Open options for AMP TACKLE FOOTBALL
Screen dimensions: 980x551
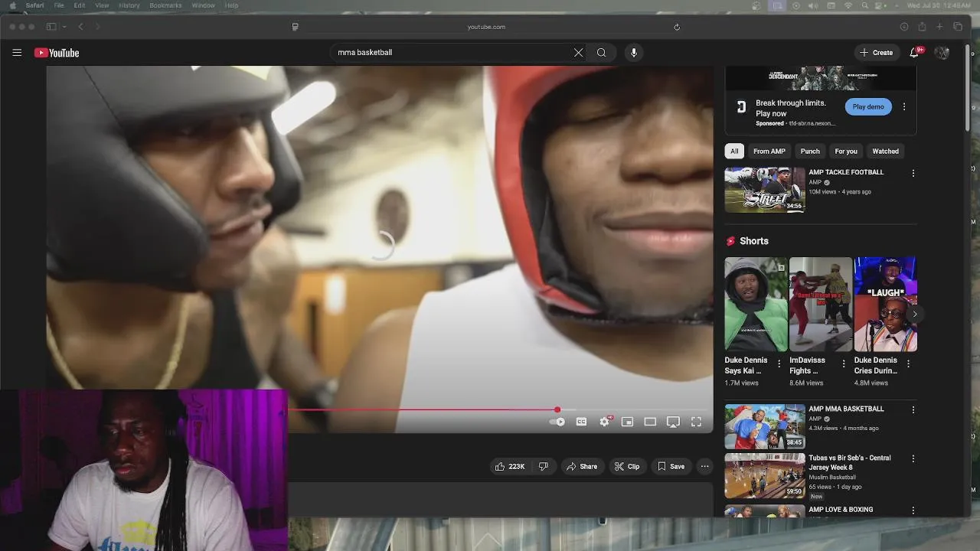[913, 173]
